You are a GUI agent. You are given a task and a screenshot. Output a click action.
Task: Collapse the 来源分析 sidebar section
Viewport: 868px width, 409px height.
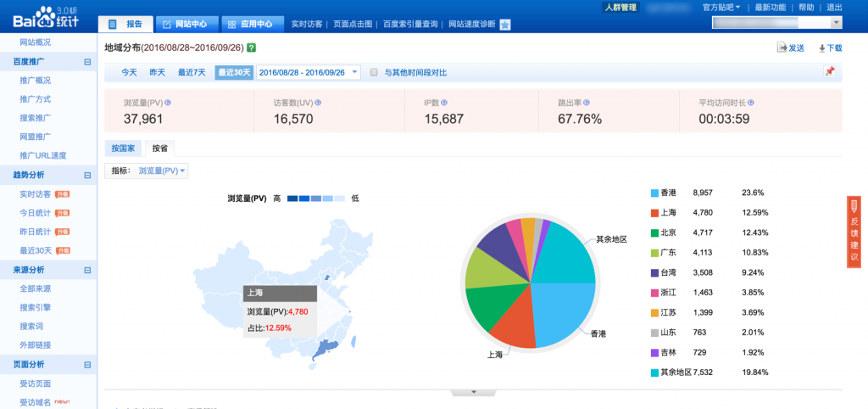pos(87,270)
